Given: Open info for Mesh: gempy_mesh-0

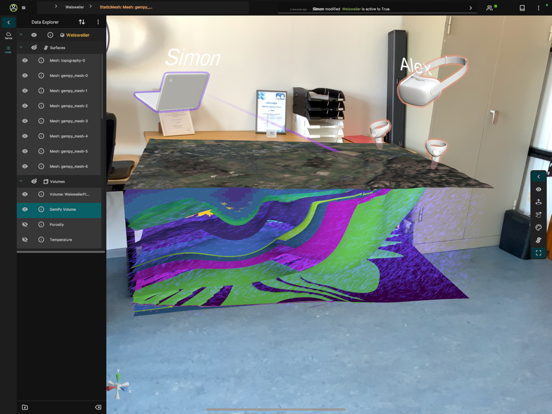Looking at the screenshot, I should (41, 76).
